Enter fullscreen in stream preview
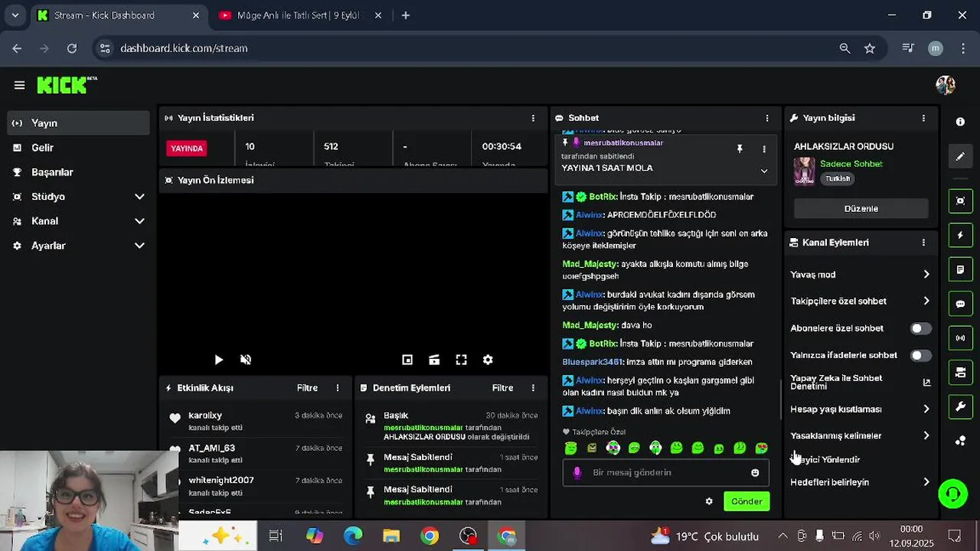This screenshot has width=980, height=551. tap(461, 360)
